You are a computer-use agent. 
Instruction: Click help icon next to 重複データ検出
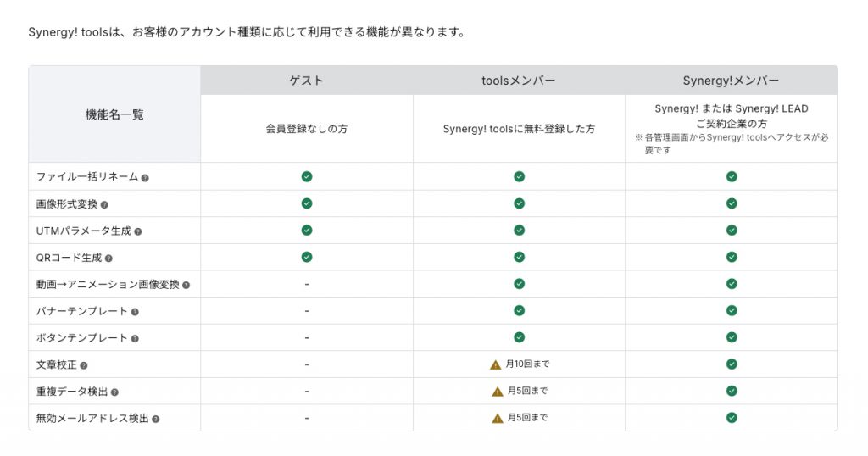114,392
